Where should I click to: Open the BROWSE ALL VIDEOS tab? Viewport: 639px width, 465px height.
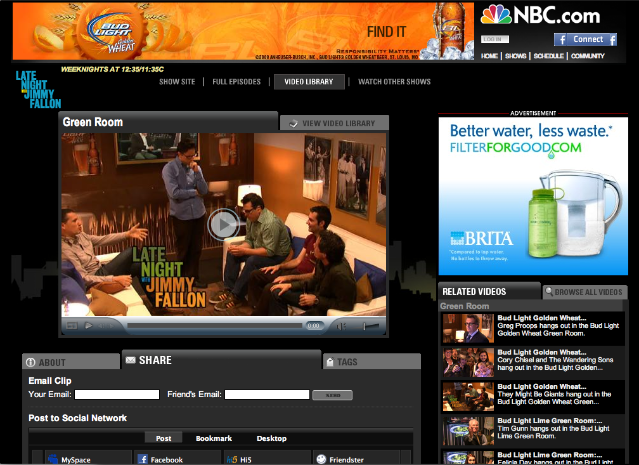coord(584,292)
